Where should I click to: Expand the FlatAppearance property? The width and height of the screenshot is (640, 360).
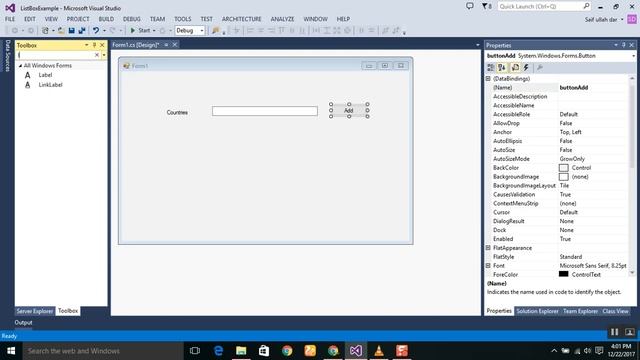[488, 248]
